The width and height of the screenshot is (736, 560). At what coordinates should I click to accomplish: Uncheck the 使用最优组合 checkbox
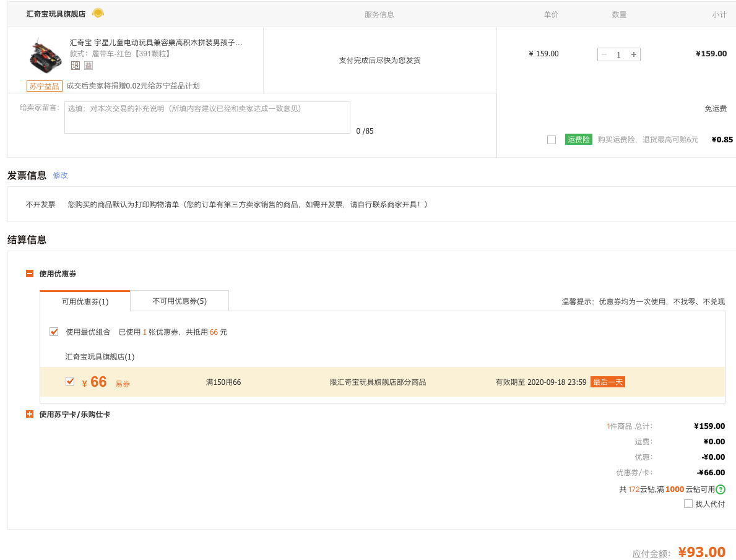54,332
